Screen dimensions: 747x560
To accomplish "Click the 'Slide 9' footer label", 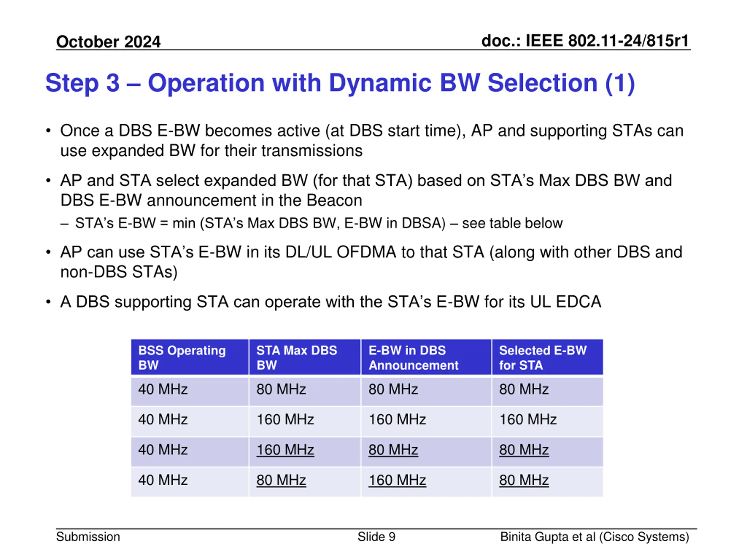I will (x=376, y=537).
